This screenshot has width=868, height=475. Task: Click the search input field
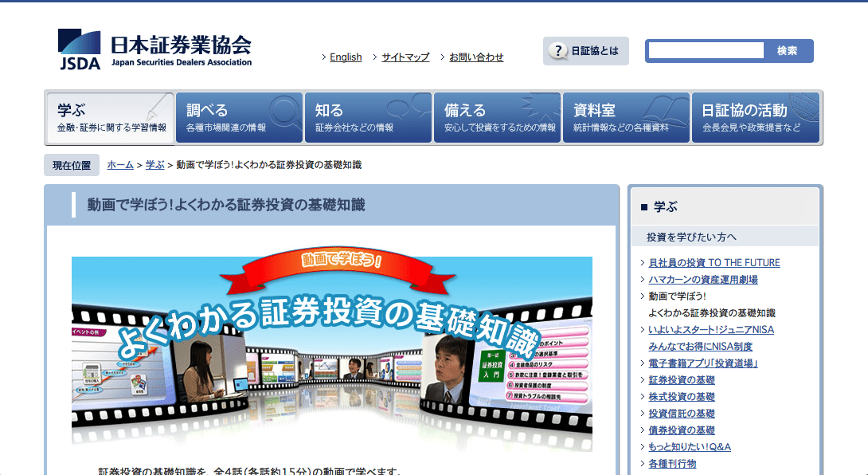pyautogui.click(x=705, y=51)
